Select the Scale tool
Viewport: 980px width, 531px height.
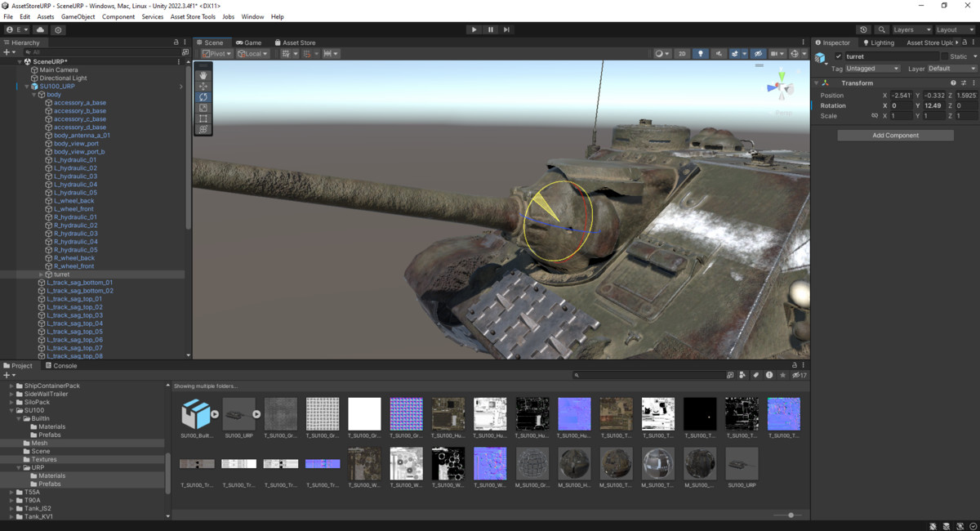coord(203,108)
